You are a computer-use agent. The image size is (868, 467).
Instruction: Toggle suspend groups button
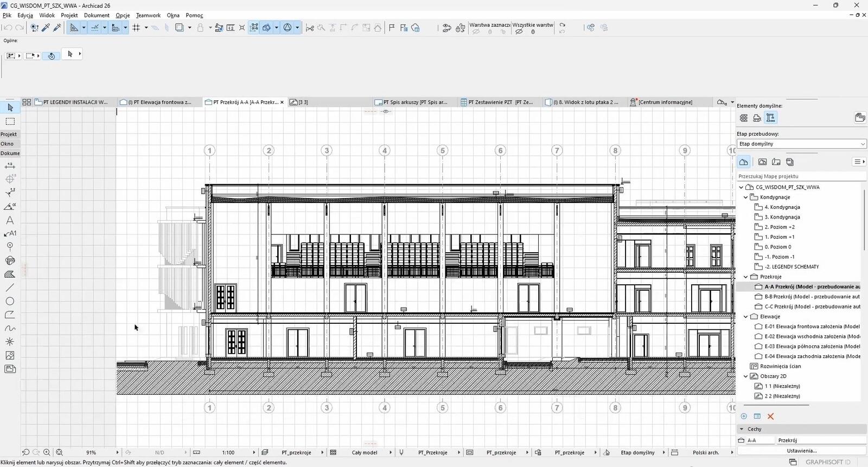point(254,28)
